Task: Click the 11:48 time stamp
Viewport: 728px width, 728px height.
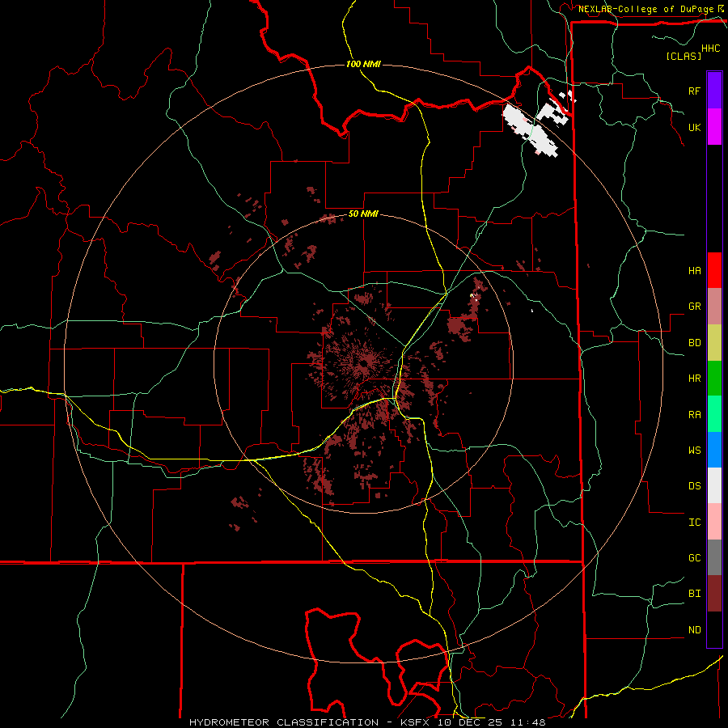Action: (528, 722)
